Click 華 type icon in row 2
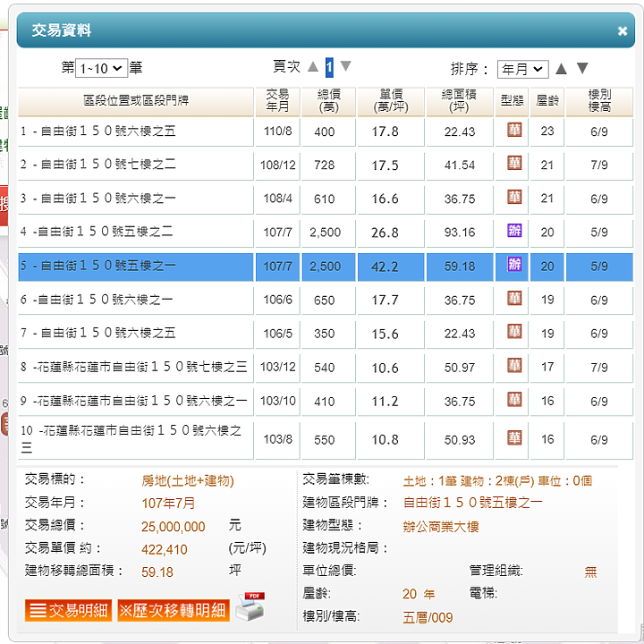The height and width of the screenshot is (644, 644). [x=514, y=163]
